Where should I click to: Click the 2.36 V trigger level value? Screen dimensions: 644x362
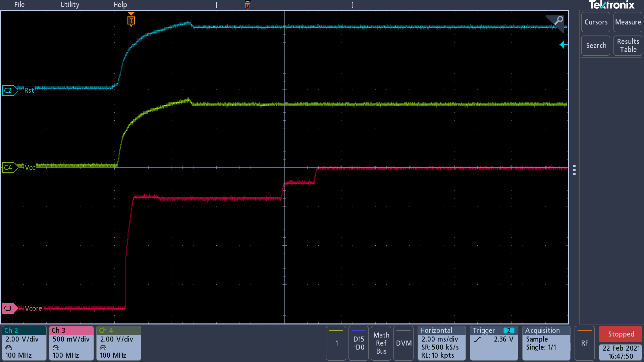tap(503, 339)
